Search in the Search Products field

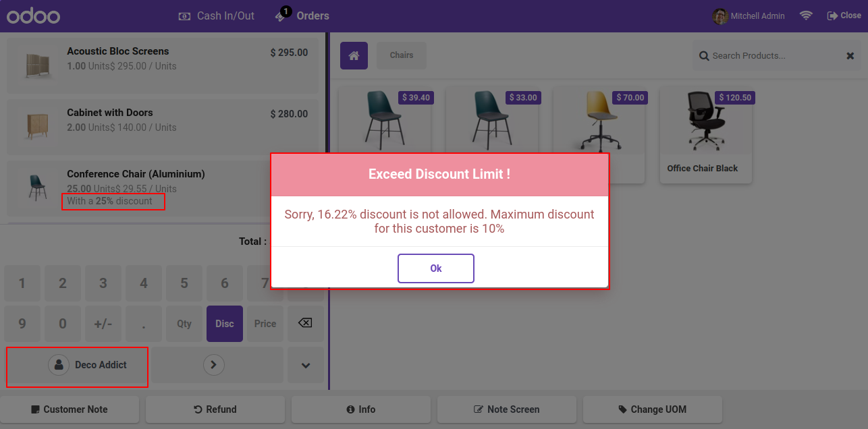(x=769, y=56)
